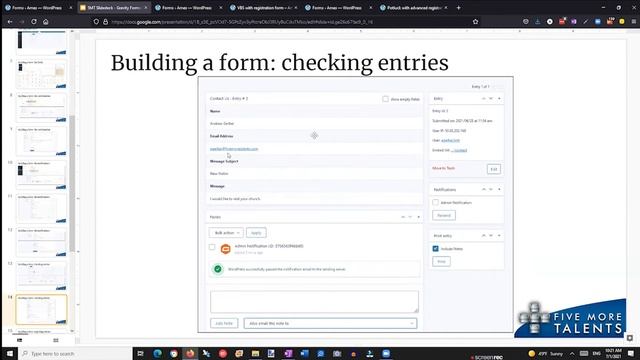This screenshot has height=360, width=640.
Task: Select the slide 10 thumbnail
Action: [42, 175]
